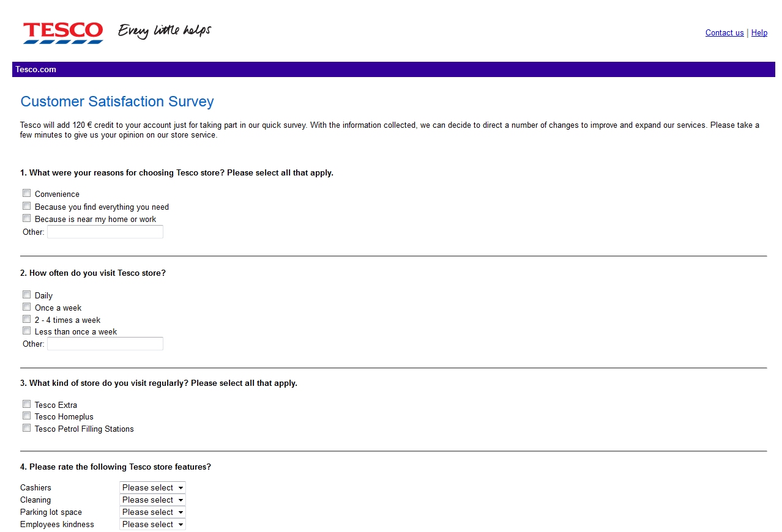Open the Parking lot space dropdown
This screenshot has height=532, width=782.
(152, 512)
